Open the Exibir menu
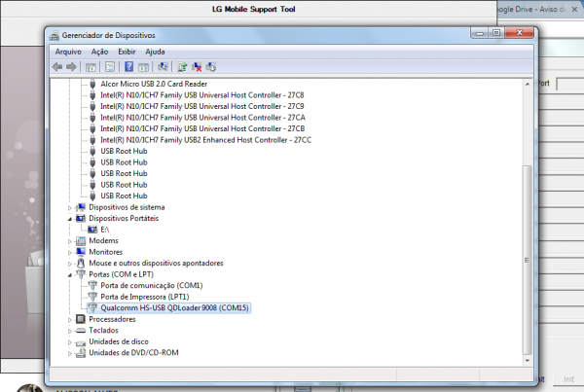 127,51
